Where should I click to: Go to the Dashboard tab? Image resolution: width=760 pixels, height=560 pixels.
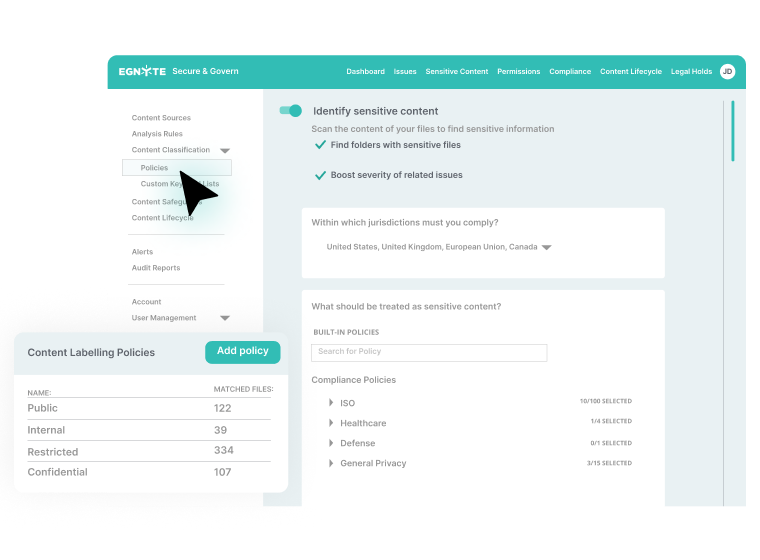pos(365,72)
